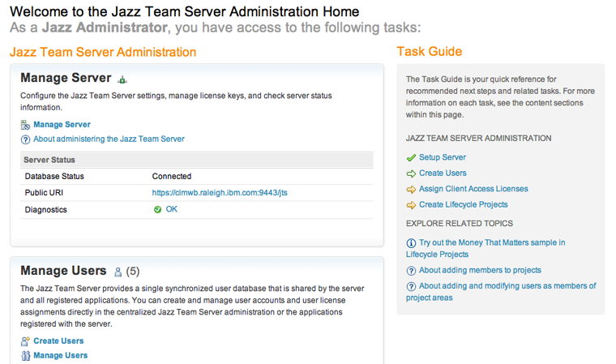Viewport: 616px width, 364px height.
Task: Click the user icon beside Manage Users heading
Action: pos(118,272)
